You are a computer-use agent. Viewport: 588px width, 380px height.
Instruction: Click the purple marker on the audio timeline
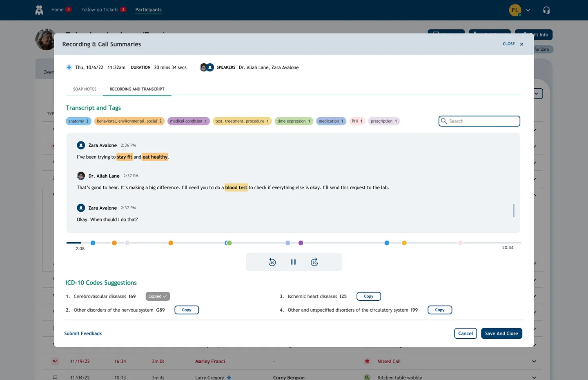tap(301, 243)
